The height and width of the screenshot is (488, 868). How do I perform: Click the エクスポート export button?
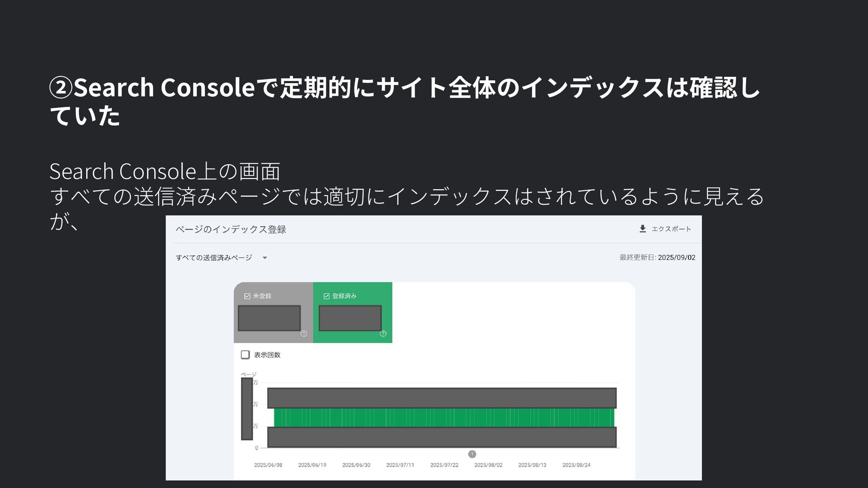pos(665,229)
